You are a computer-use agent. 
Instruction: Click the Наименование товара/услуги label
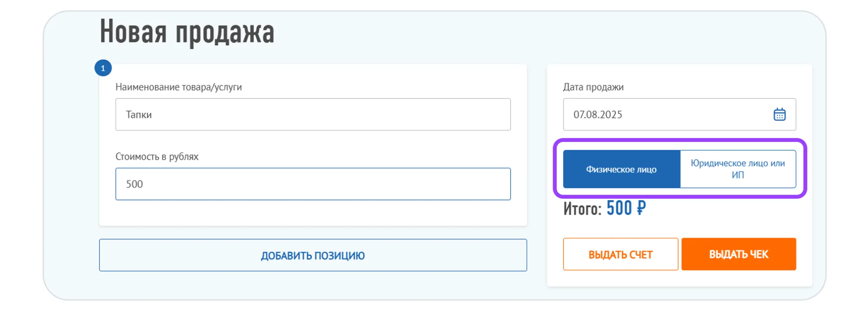178,87
